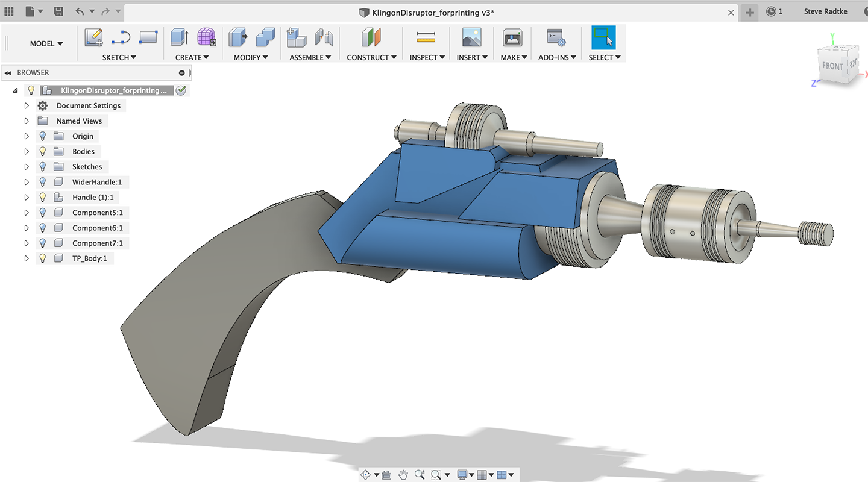
Task: Add a new design tab
Action: (x=750, y=12)
